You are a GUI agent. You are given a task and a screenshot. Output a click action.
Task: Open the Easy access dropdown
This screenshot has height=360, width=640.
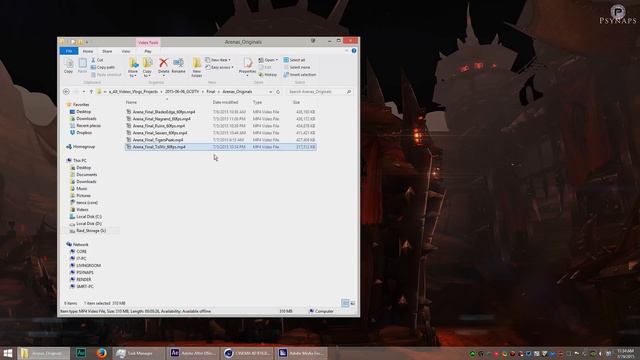220,67
